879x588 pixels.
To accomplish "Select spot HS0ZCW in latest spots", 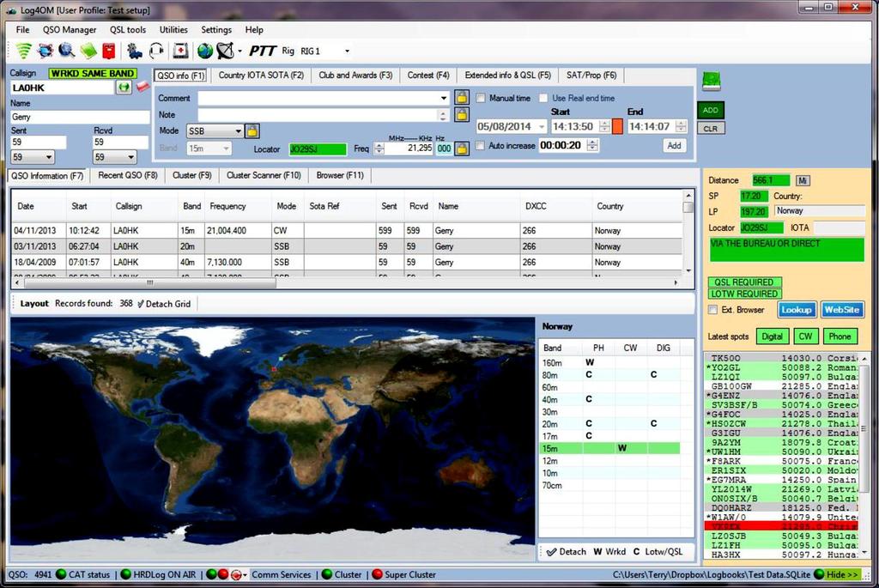I will click(782, 424).
